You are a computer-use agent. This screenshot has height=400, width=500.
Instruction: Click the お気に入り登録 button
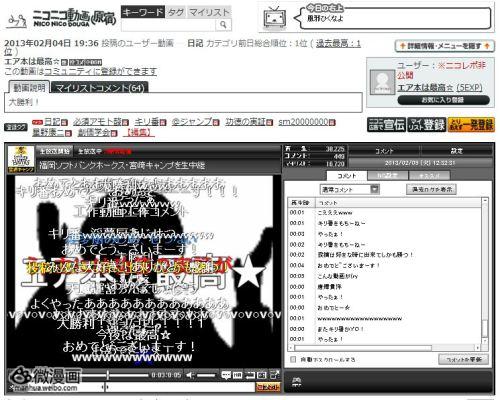443,100
